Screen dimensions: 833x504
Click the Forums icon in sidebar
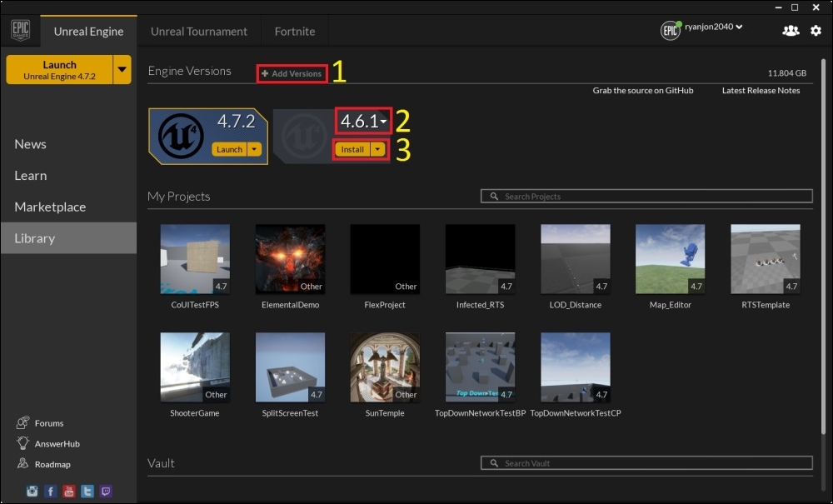22,422
